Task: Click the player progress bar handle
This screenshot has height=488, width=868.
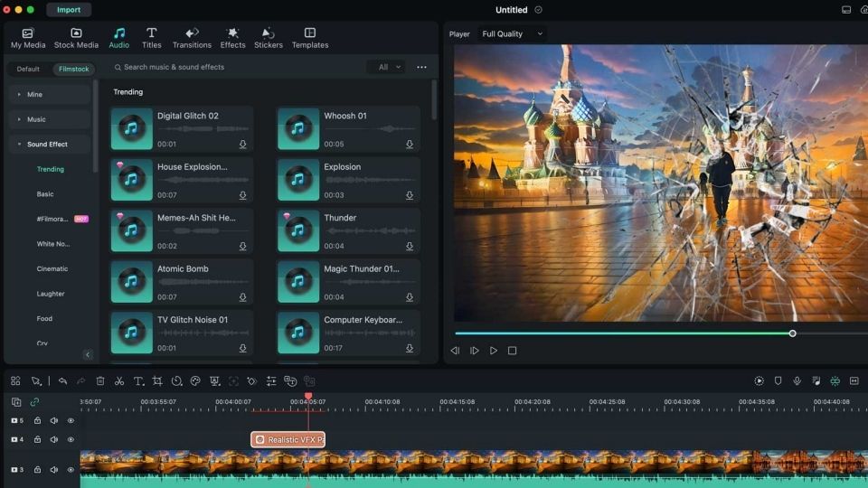Action: pyautogui.click(x=792, y=333)
